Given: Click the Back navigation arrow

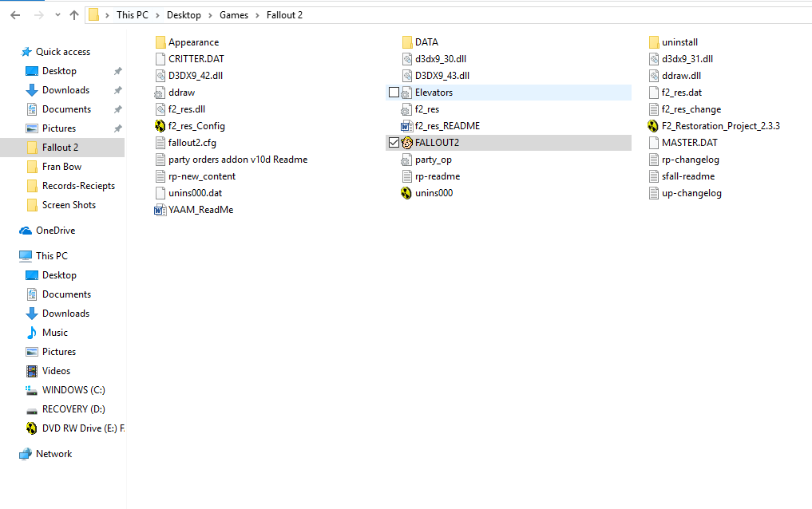Looking at the screenshot, I should (x=15, y=15).
